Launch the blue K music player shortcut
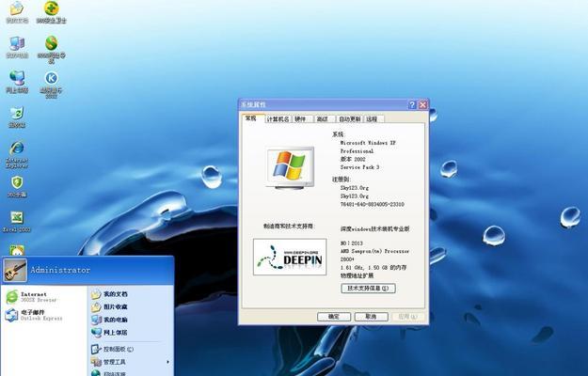588x376 pixels. click(52, 83)
